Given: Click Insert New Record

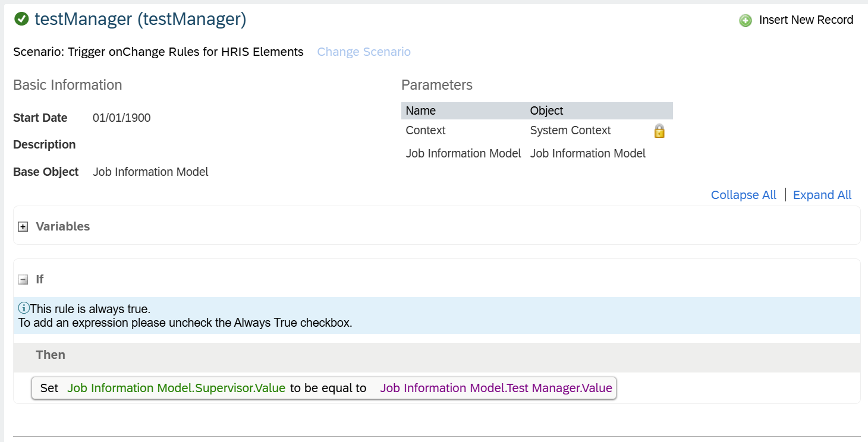Looking at the screenshot, I should [806, 20].
